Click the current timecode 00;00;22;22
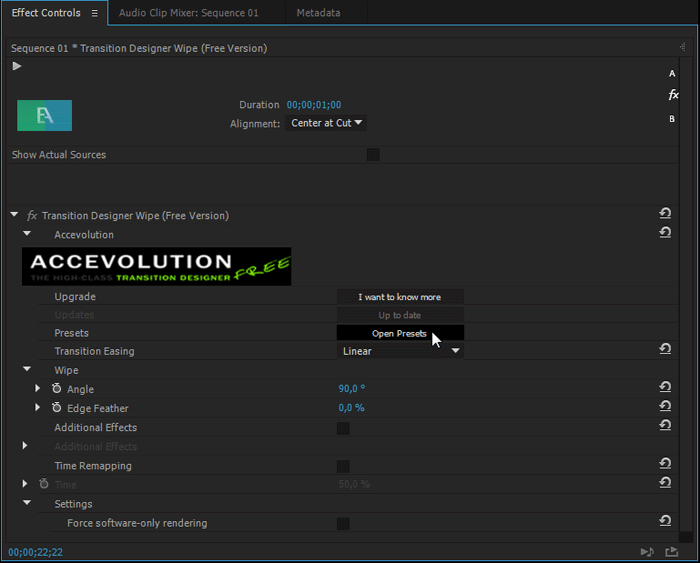The width and height of the screenshot is (700, 563). [x=36, y=553]
